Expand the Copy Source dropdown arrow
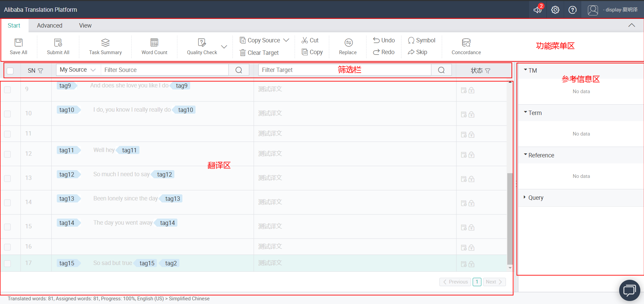The width and height of the screenshot is (644, 304). coord(286,40)
